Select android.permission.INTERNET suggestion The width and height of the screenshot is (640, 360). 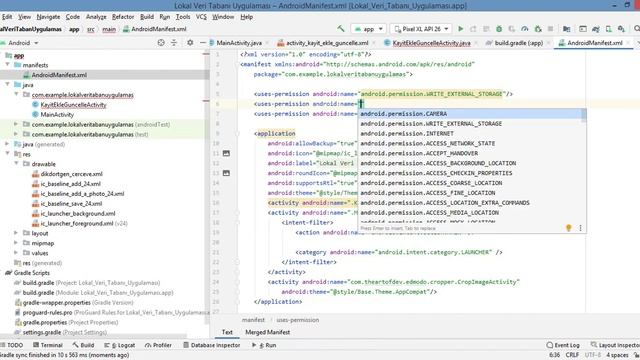coord(472,133)
